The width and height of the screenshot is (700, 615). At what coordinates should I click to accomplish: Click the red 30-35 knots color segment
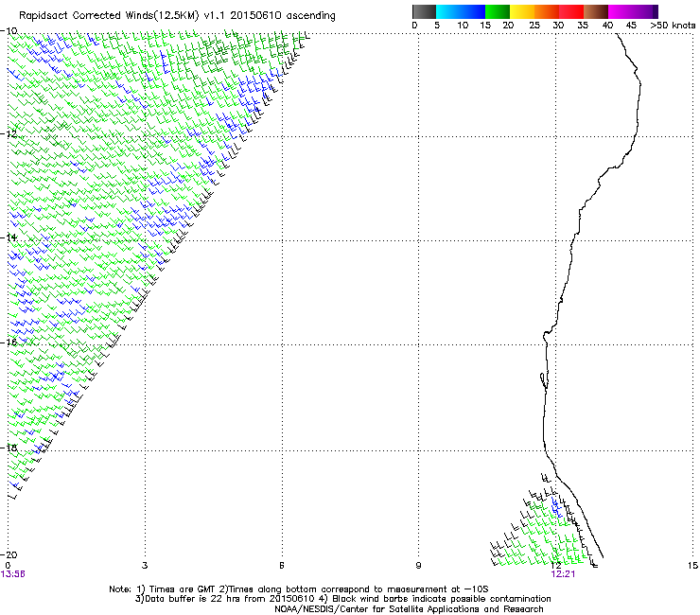(x=571, y=11)
